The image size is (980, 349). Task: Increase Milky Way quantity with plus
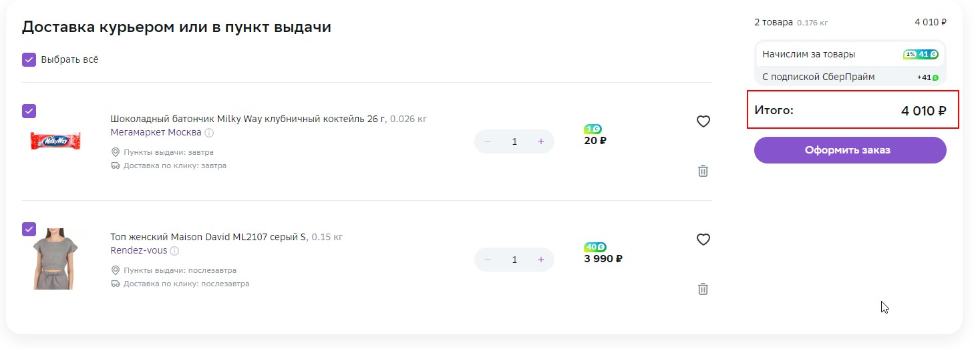[x=541, y=141]
